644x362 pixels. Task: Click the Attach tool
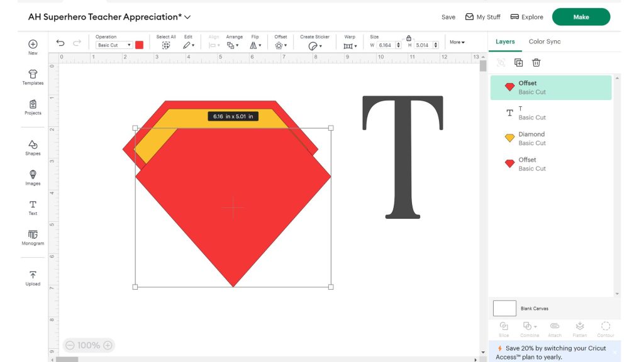(x=555, y=329)
